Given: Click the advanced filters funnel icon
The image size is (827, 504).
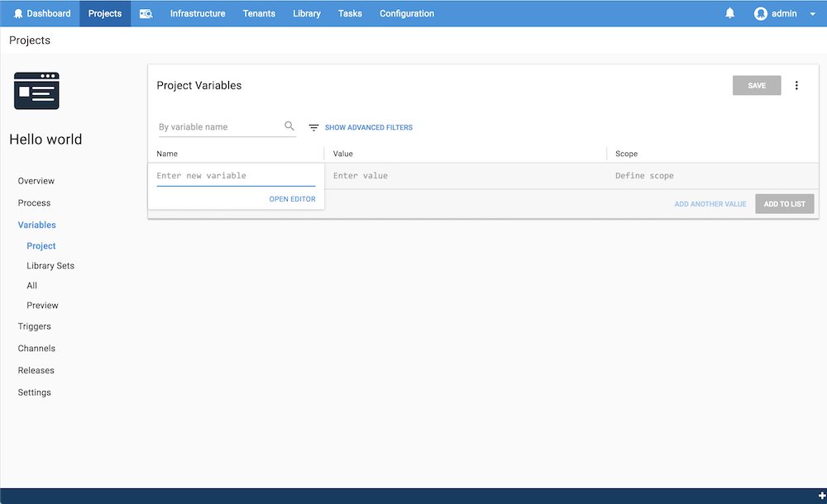Looking at the screenshot, I should pyautogui.click(x=313, y=127).
